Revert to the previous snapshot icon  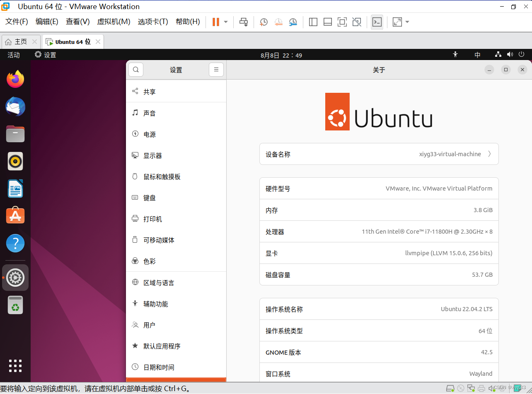pyautogui.click(x=278, y=22)
